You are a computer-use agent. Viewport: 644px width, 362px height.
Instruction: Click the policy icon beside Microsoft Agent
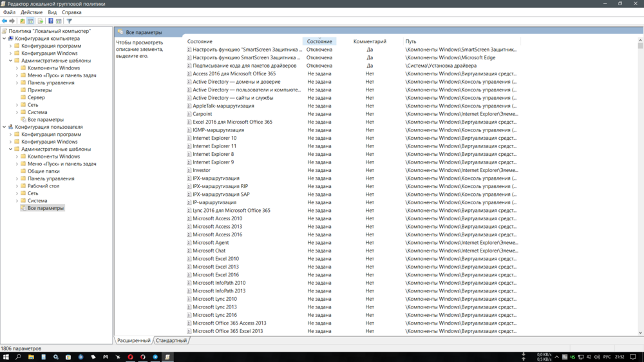[189, 242]
